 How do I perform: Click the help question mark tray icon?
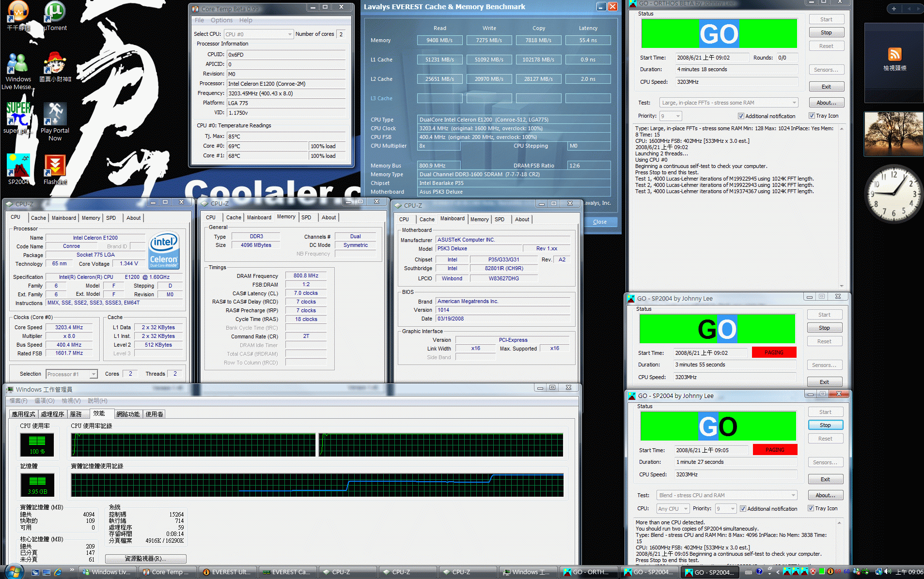[x=759, y=572]
